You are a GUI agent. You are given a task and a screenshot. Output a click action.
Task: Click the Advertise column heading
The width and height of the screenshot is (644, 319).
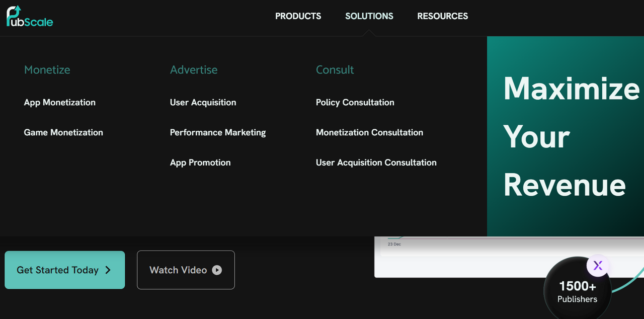(194, 70)
